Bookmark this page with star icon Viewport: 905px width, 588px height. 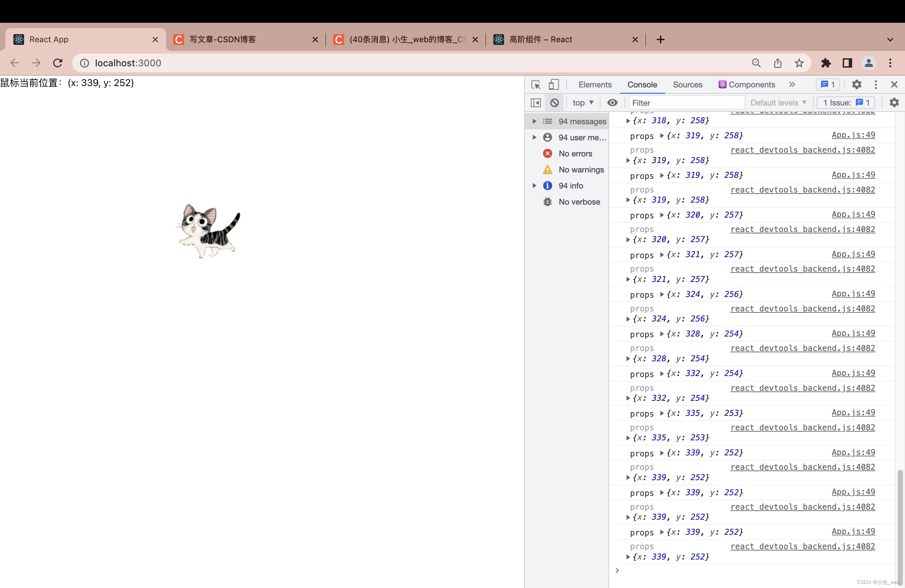click(x=799, y=63)
